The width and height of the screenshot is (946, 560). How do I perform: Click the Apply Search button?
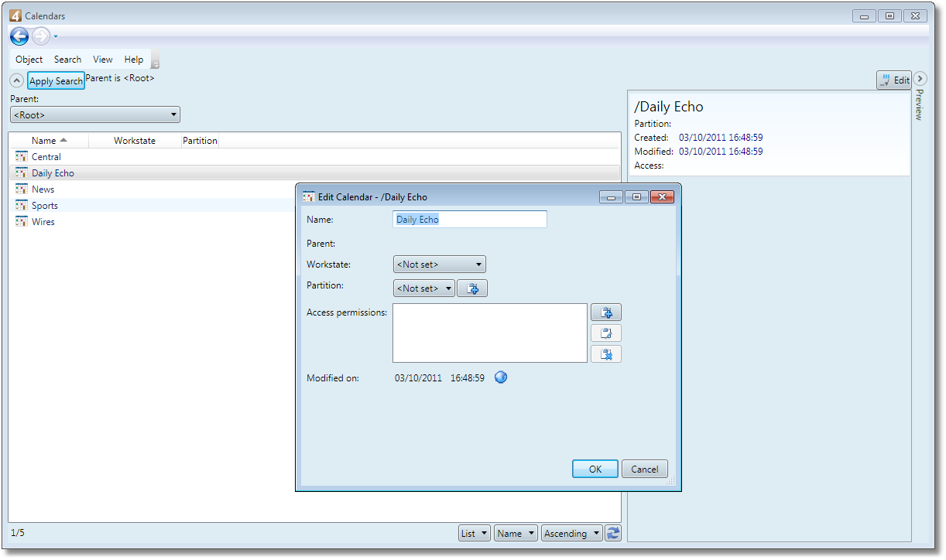56,81
